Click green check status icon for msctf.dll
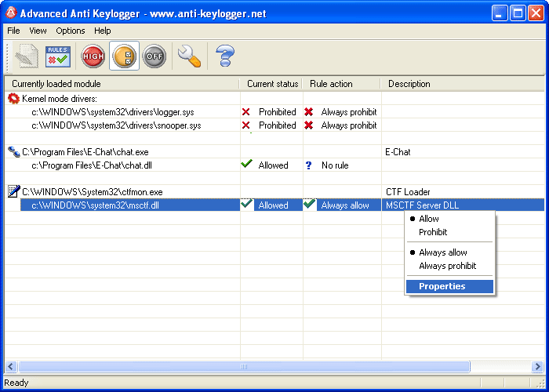The image size is (549, 392). 247,204
